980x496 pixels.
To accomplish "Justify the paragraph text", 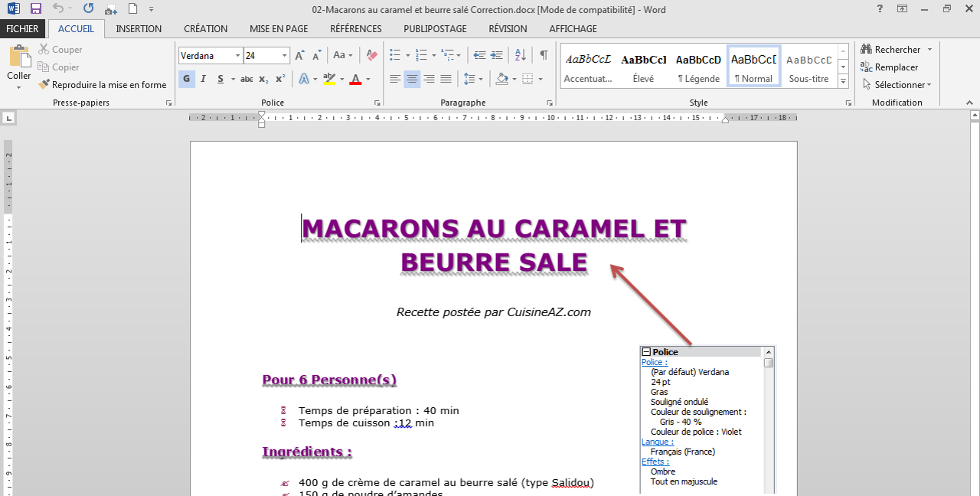I will coord(445,79).
